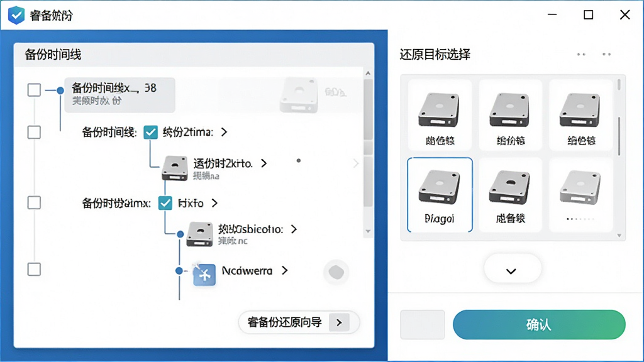Close the backup window
Viewport: 644px width, 362px height.
click(625, 15)
